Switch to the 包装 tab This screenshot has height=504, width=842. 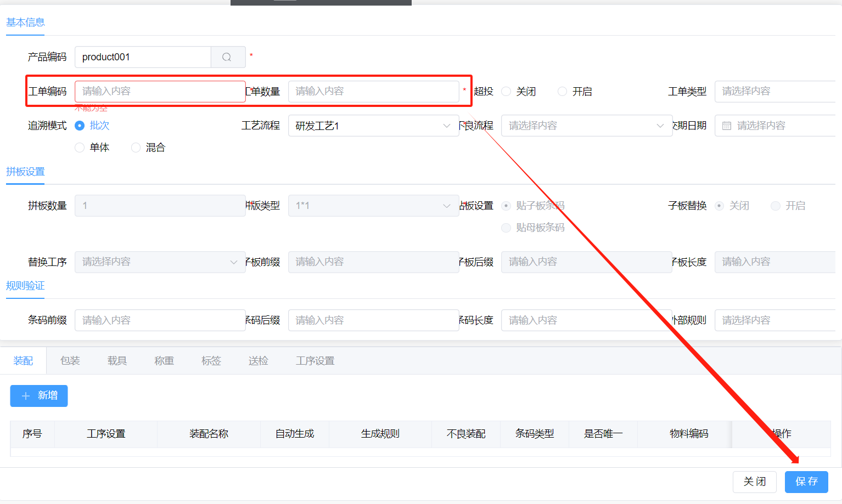[x=70, y=361]
